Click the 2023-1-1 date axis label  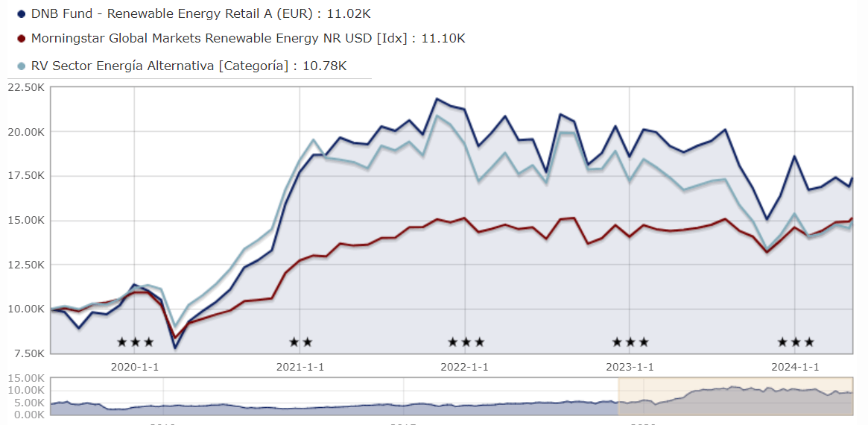tap(630, 367)
